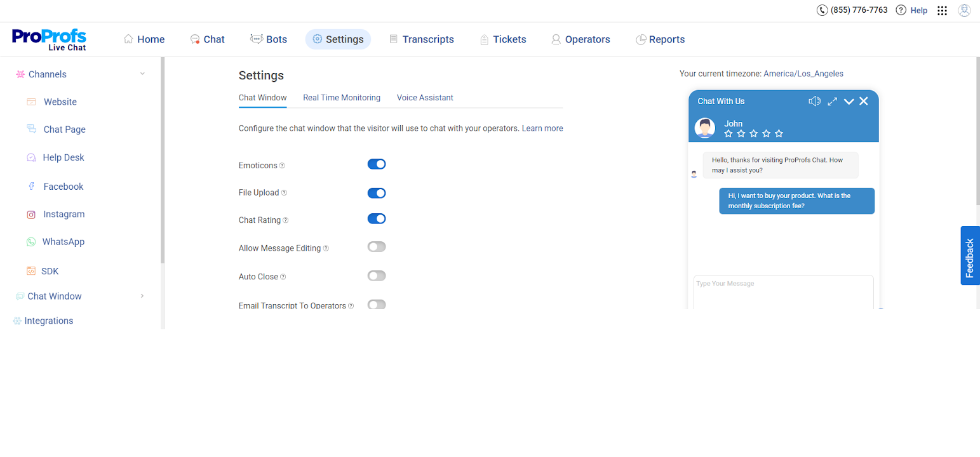The image size is (980, 457).
Task: Select the Chat icon in the top navigation
Action: 194,39
